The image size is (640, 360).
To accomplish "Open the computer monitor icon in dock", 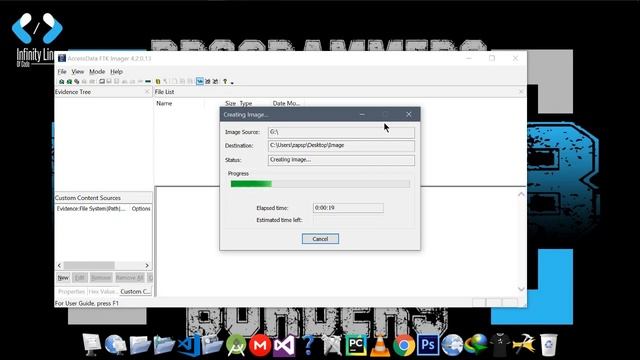I will [91, 345].
